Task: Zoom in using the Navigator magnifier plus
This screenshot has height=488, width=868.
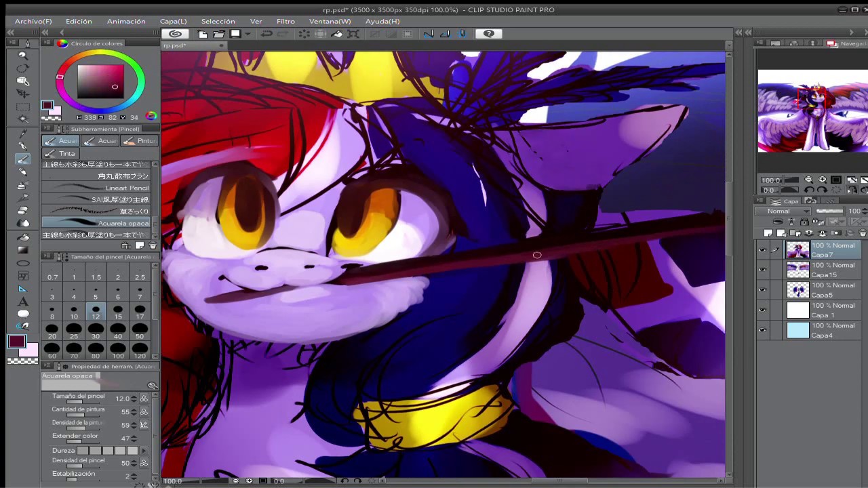Action: tap(822, 180)
